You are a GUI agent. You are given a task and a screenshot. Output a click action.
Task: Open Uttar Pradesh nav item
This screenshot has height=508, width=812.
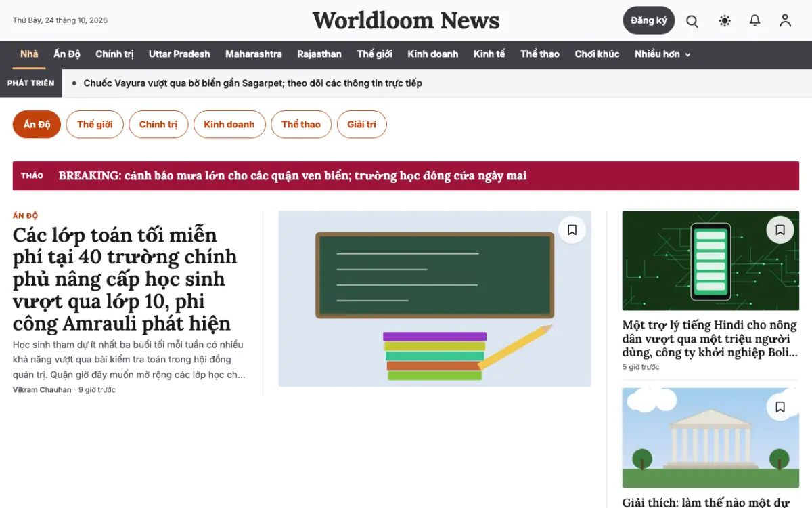coord(179,54)
